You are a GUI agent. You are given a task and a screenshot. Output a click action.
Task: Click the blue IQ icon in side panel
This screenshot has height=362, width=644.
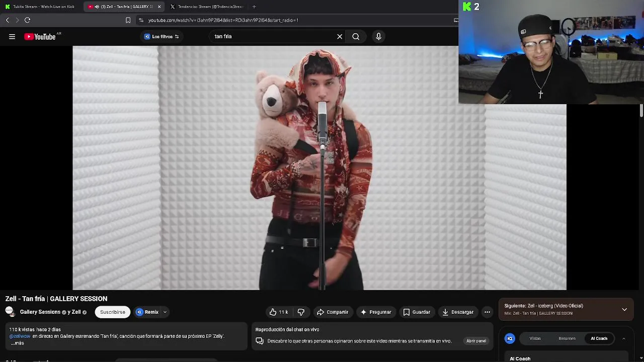(510, 338)
